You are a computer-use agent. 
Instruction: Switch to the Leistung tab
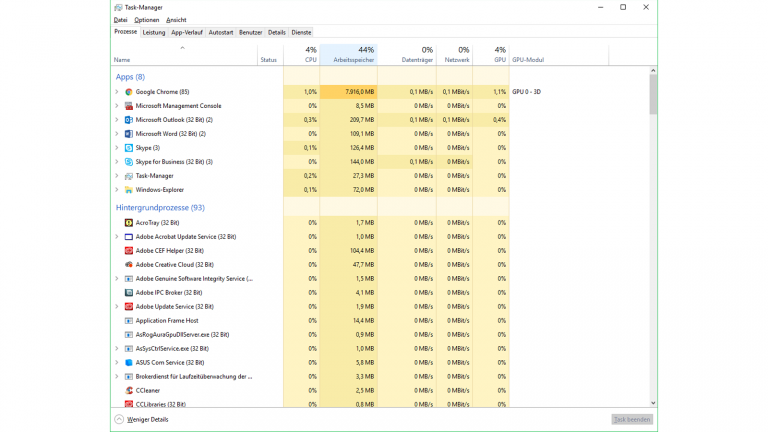154,32
